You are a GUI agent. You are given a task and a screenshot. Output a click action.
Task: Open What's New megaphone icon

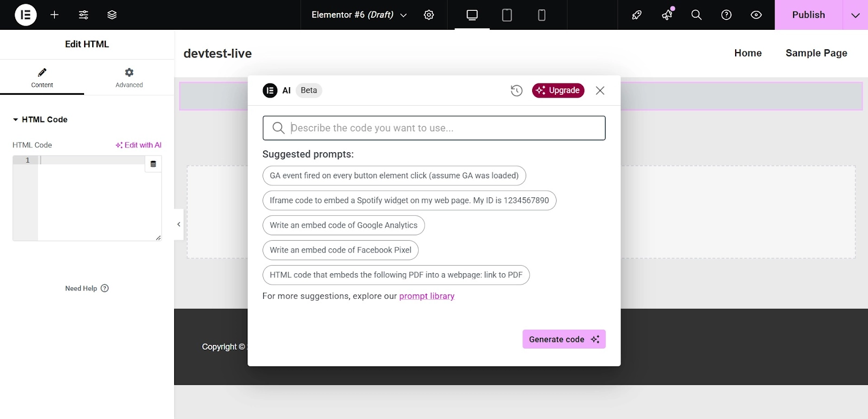coord(667,15)
